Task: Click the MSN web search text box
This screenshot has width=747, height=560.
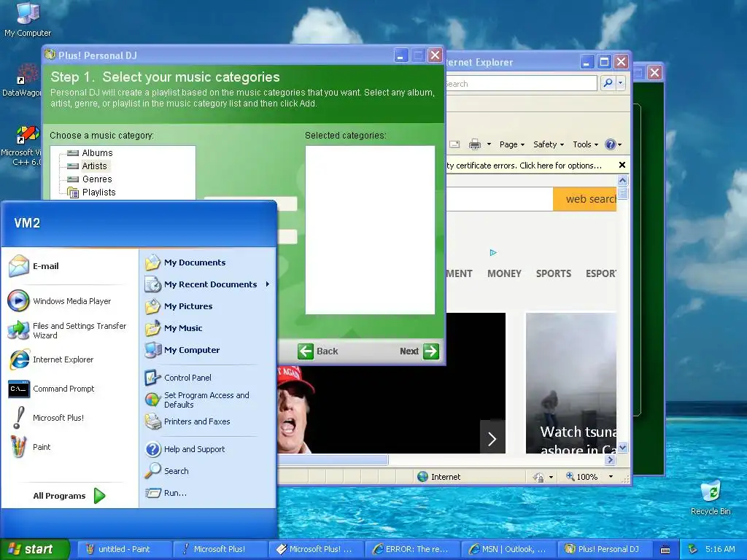Action: point(499,199)
